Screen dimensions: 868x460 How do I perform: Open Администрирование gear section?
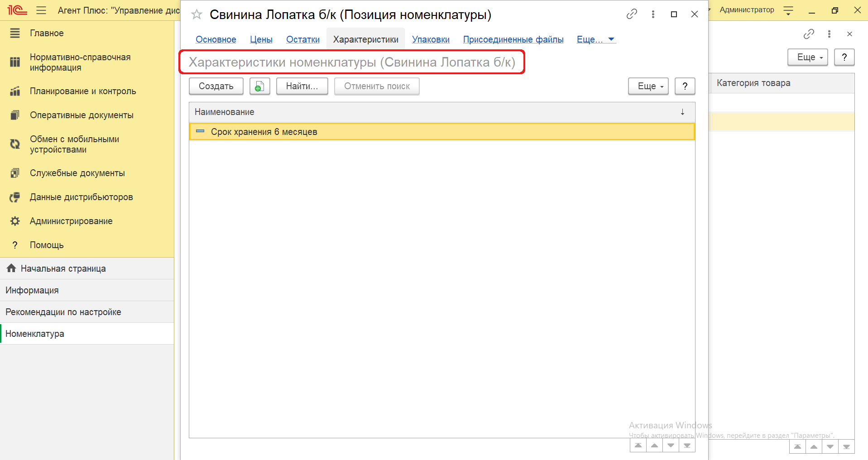[x=71, y=221]
